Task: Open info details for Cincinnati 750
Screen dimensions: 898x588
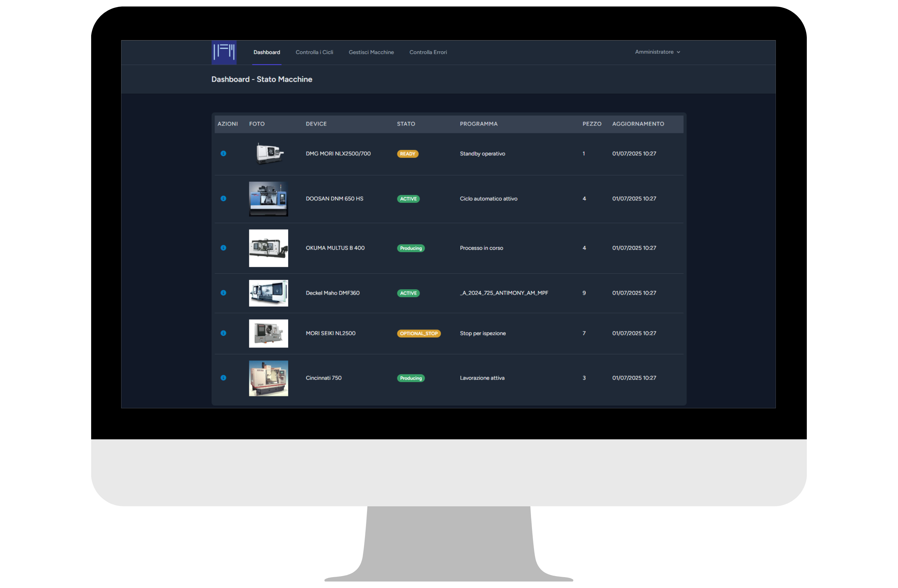Action: 223,378
